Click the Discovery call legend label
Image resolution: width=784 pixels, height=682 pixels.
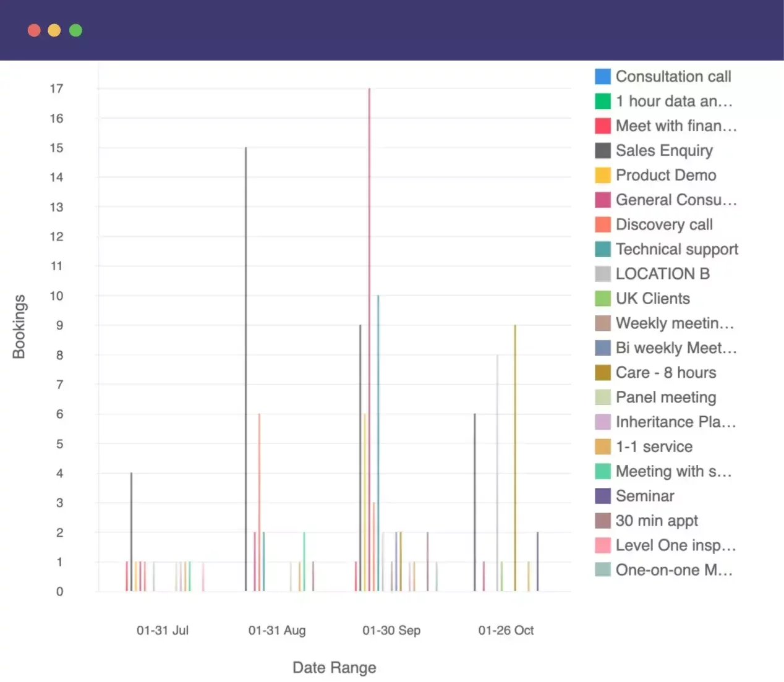tap(664, 225)
